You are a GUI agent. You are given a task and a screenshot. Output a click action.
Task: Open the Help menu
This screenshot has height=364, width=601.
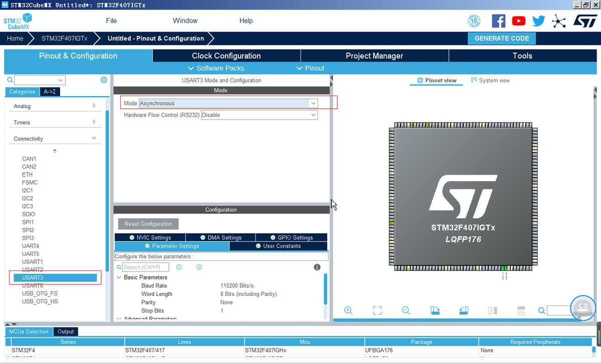click(246, 21)
